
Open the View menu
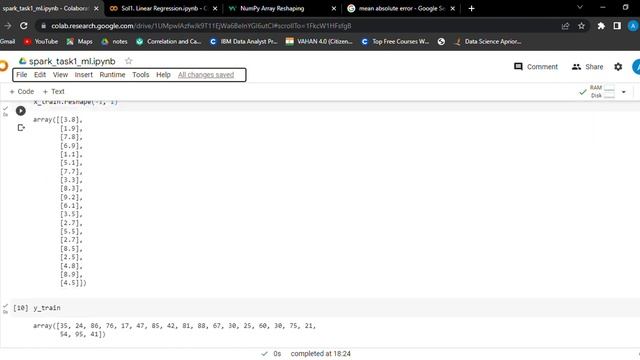[x=60, y=75]
